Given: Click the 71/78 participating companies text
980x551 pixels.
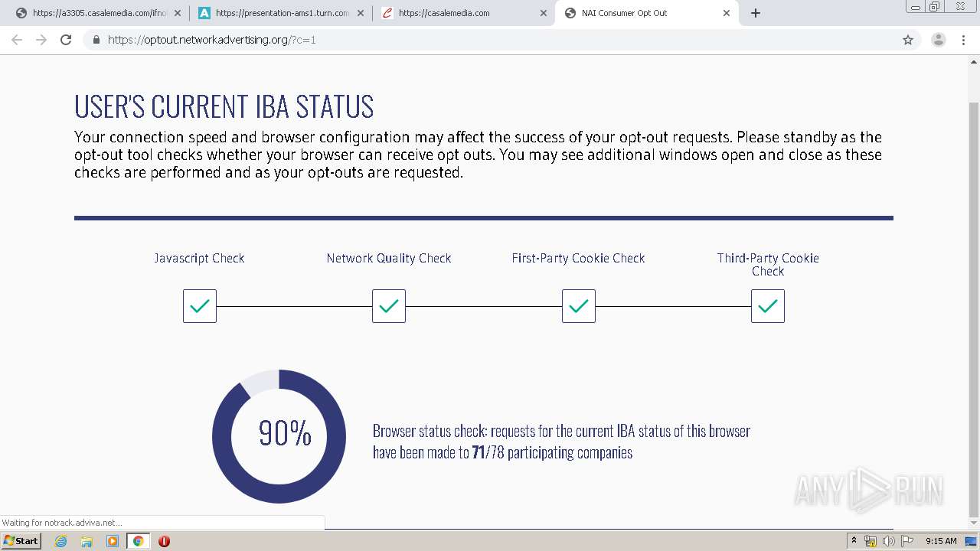Looking at the screenshot, I should point(552,452).
